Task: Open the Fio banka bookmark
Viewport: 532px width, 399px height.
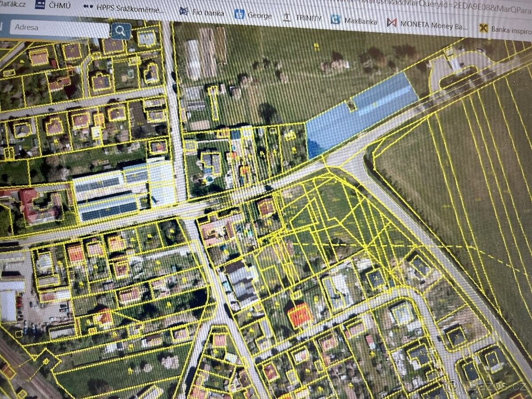Action: 202,13
